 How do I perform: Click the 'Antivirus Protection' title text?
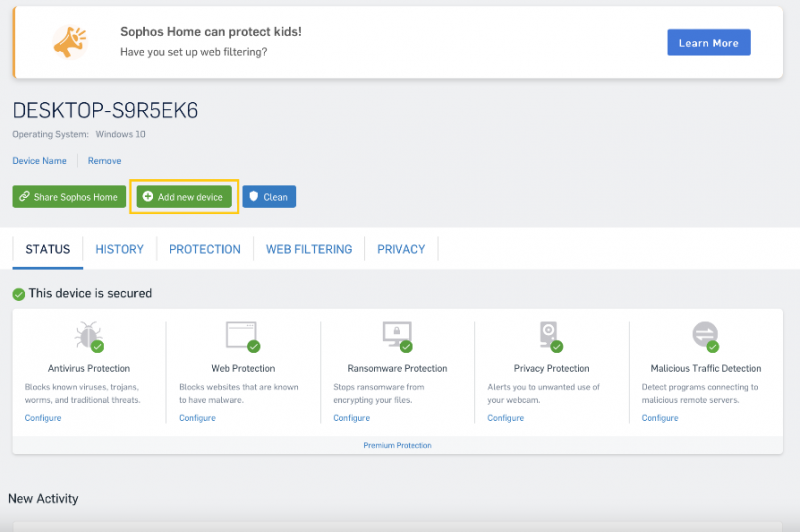pos(89,368)
